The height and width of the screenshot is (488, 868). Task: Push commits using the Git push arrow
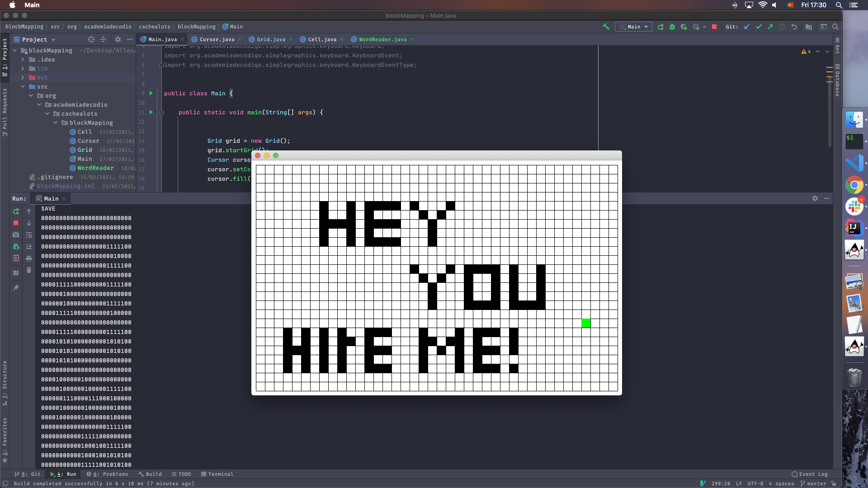[770, 27]
